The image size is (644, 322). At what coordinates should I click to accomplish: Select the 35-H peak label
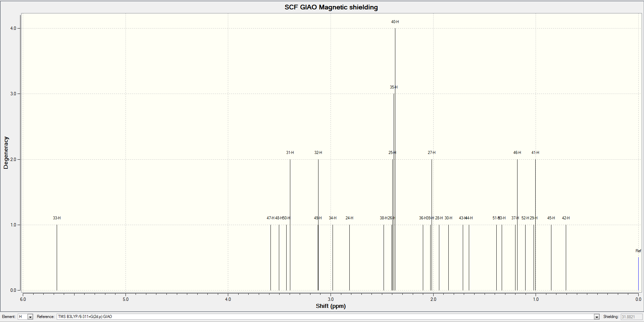(394, 87)
